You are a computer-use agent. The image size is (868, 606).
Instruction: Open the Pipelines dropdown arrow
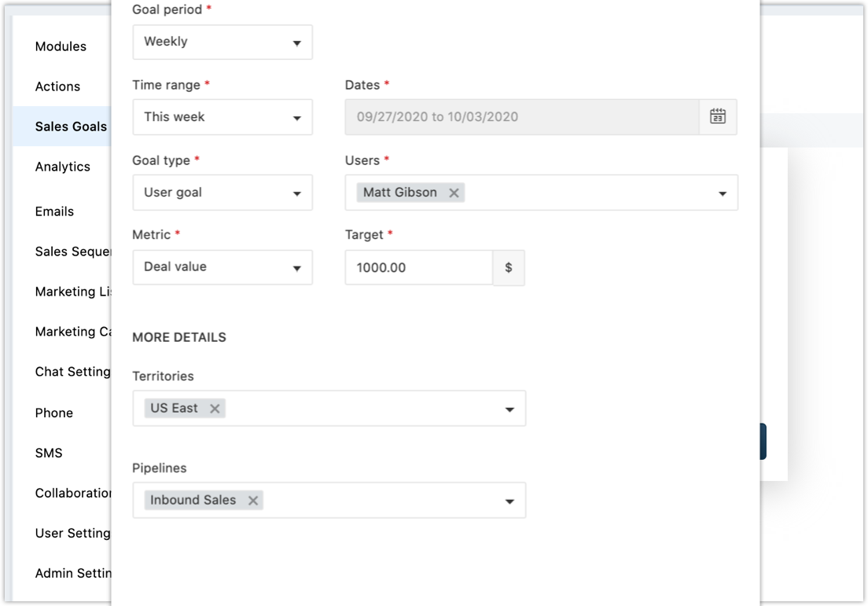tap(509, 501)
